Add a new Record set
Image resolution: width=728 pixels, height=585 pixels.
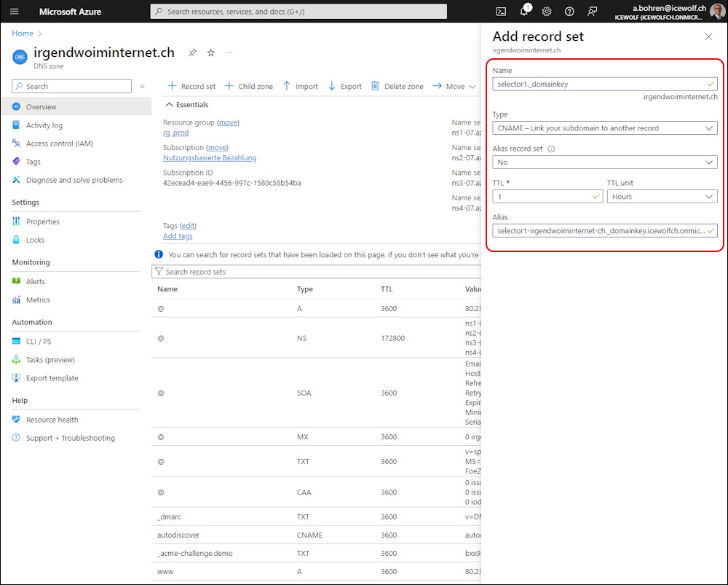click(191, 87)
